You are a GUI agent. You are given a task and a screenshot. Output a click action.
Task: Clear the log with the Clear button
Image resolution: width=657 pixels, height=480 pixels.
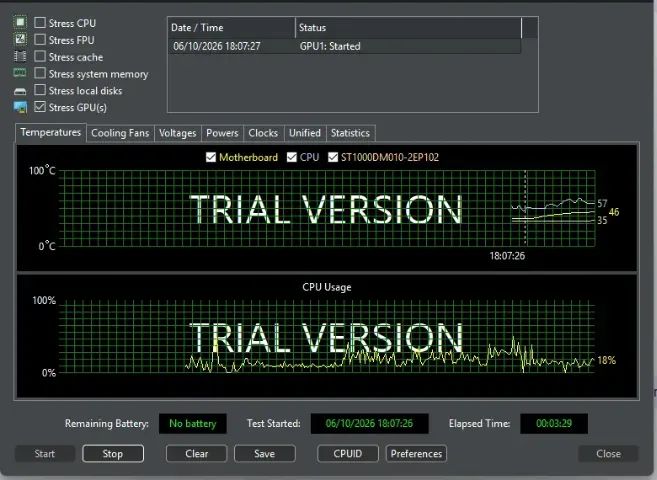coord(197,454)
